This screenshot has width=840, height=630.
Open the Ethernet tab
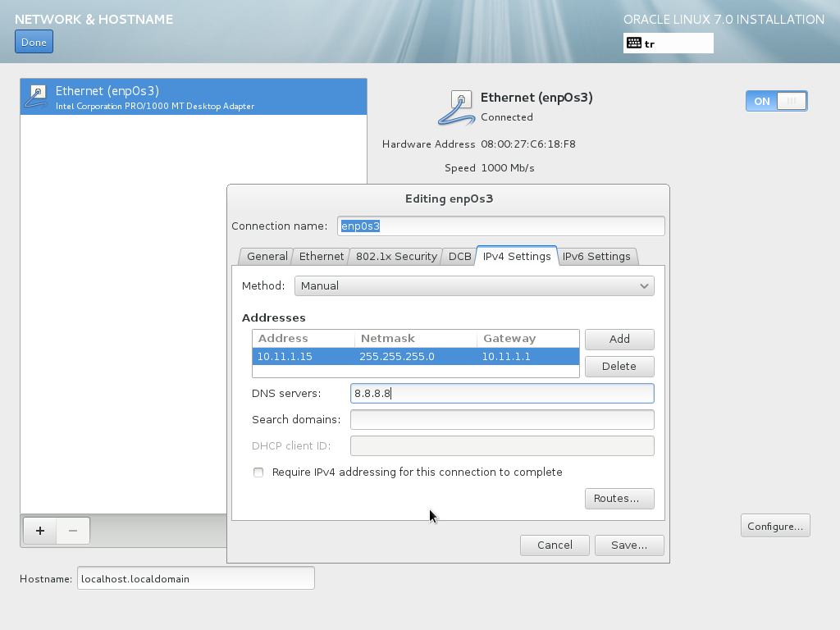coord(321,257)
